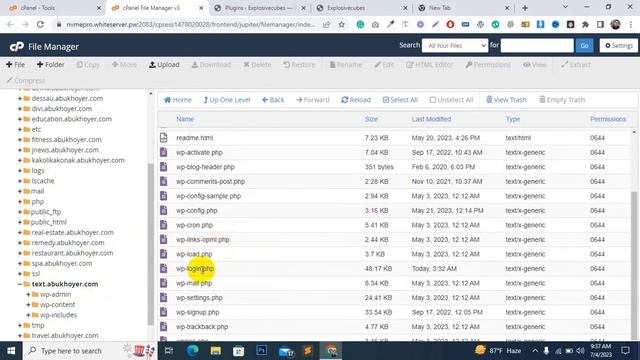
Task: Select wp-cron.php file name
Action: pyautogui.click(x=194, y=225)
